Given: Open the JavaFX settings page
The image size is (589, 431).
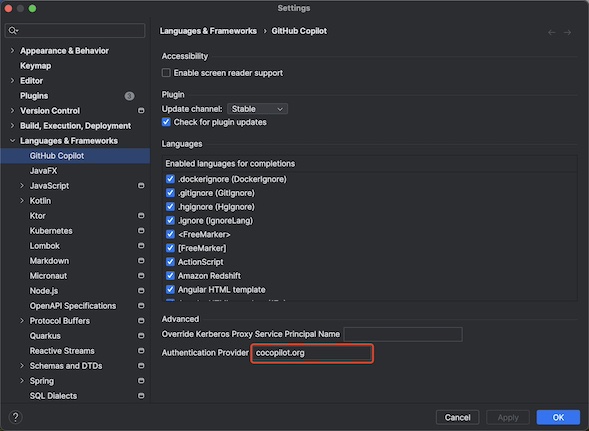Looking at the screenshot, I should (x=44, y=171).
